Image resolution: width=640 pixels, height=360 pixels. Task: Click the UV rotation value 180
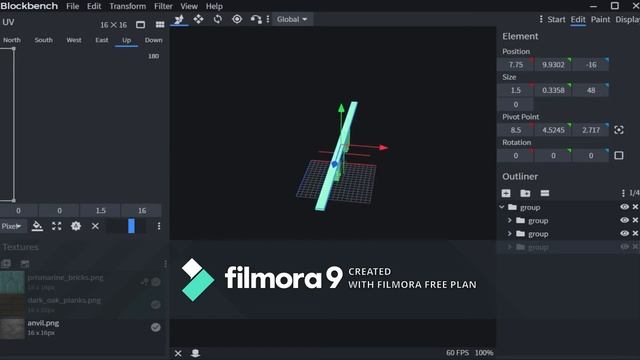153,56
